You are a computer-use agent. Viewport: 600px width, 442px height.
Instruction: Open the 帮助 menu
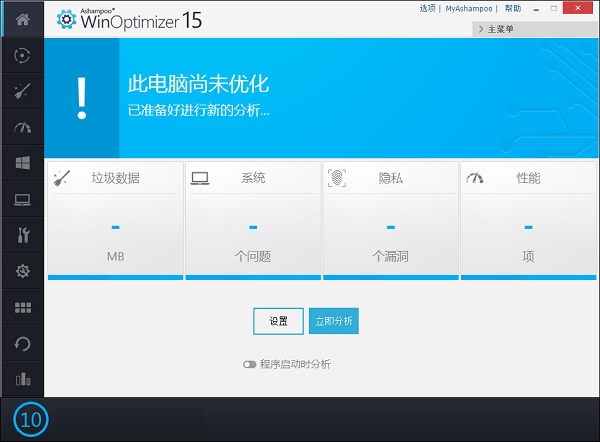tap(513, 8)
